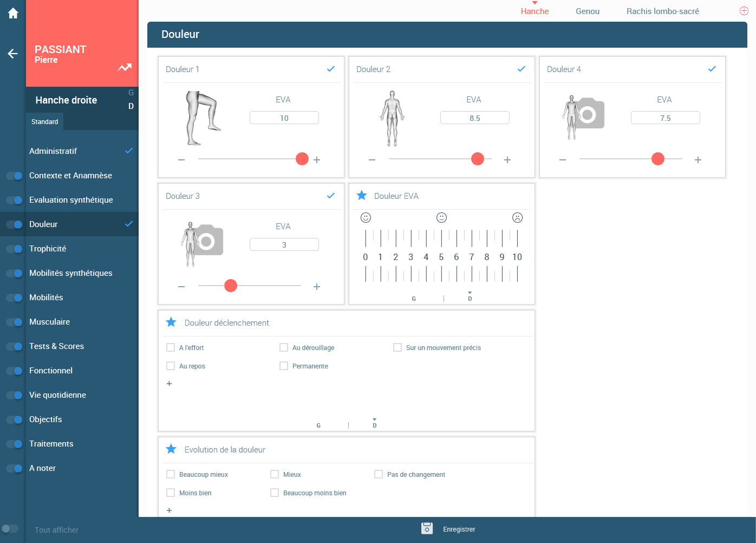The width and height of the screenshot is (756, 543).
Task: Click the Douleur 1 slider handle
Action: (302, 159)
